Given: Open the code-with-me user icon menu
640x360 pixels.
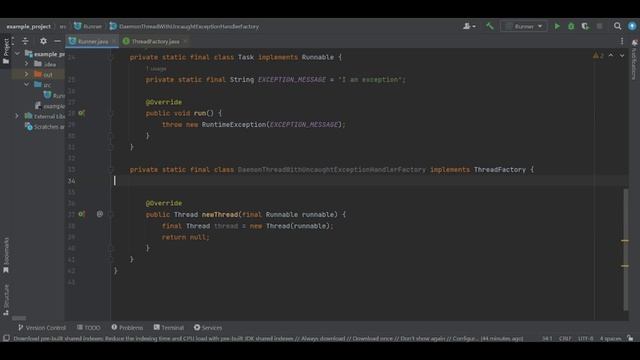Looking at the screenshot, I should click(x=469, y=27).
